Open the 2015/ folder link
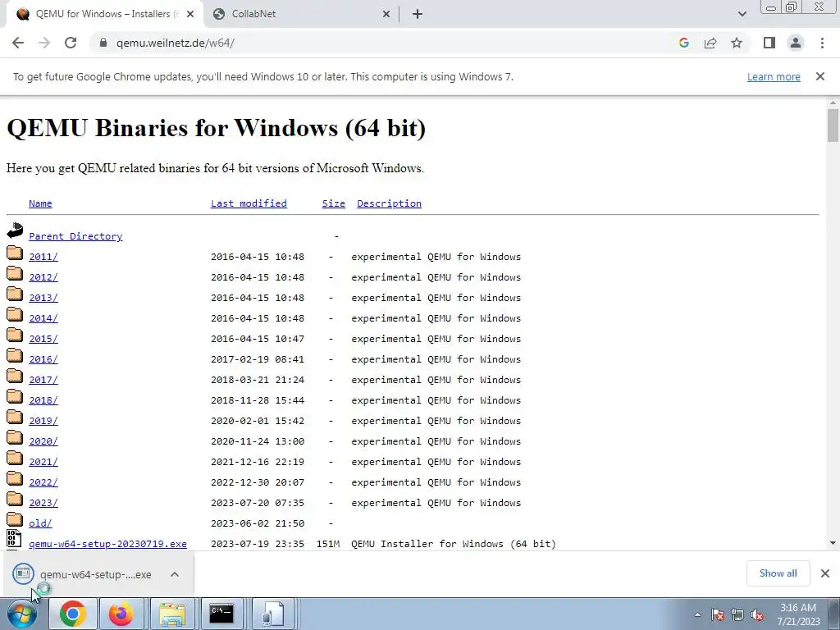The height and width of the screenshot is (630, 840). point(43,339)
